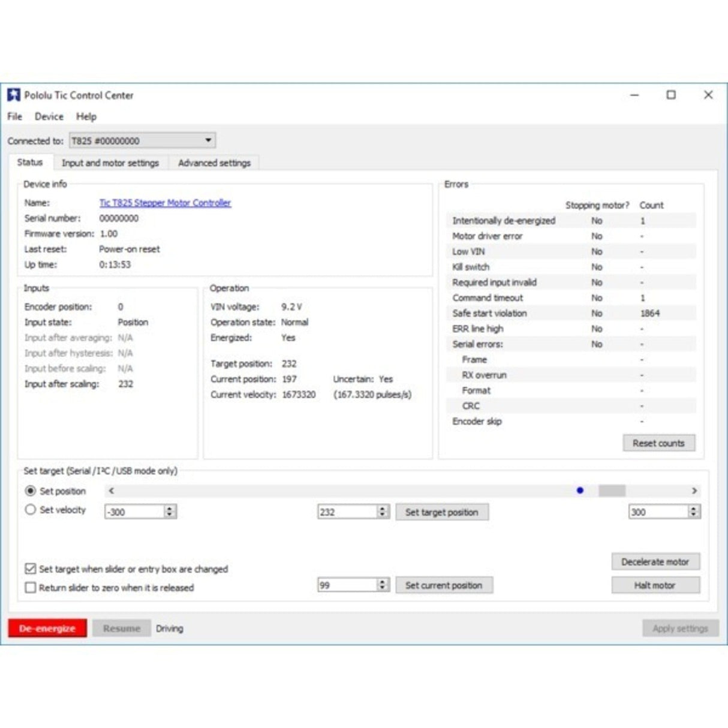Open the Device menu
Image resolution: width=728 pixels, height=728 pixels.
49,116
